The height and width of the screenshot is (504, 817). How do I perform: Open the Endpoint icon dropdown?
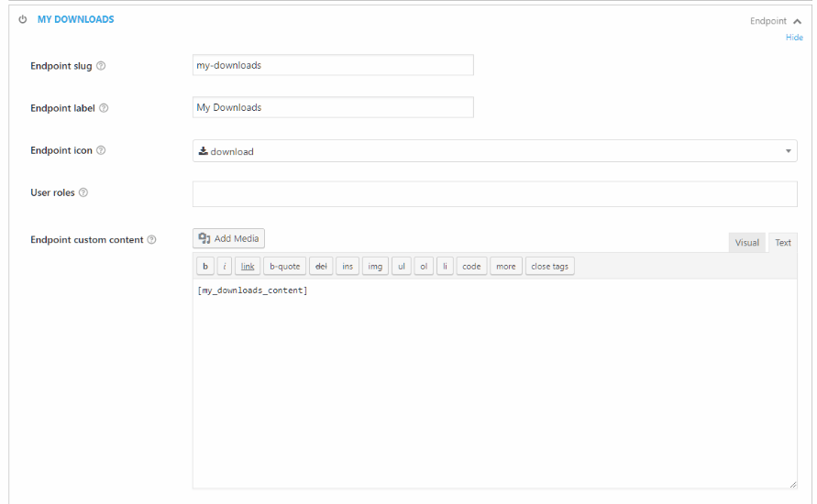(x=494, y=150)
